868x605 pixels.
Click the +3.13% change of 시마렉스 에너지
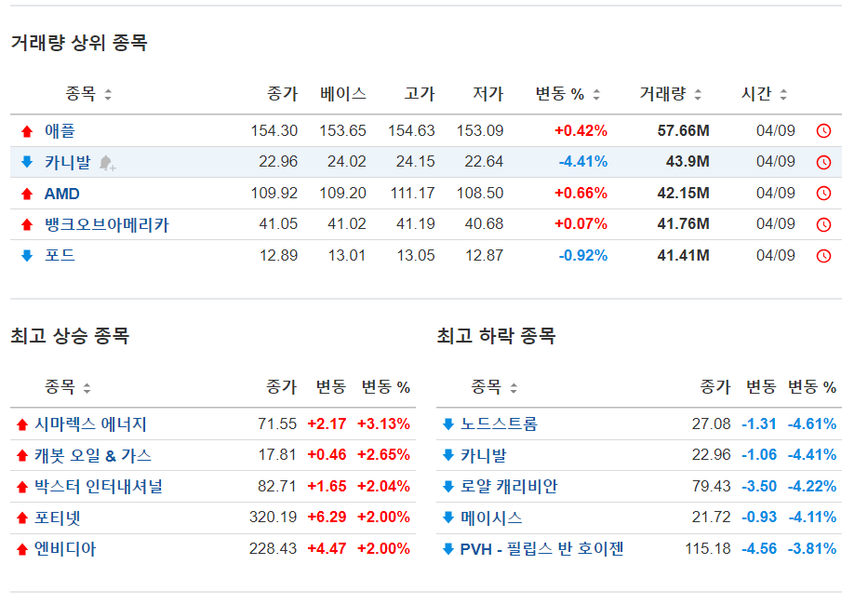[383, 424]
